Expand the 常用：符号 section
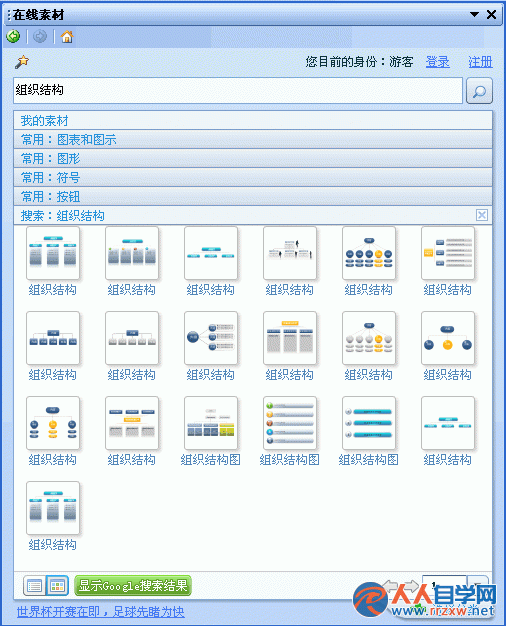The image size is (506, 626). (x=253, y=177)
